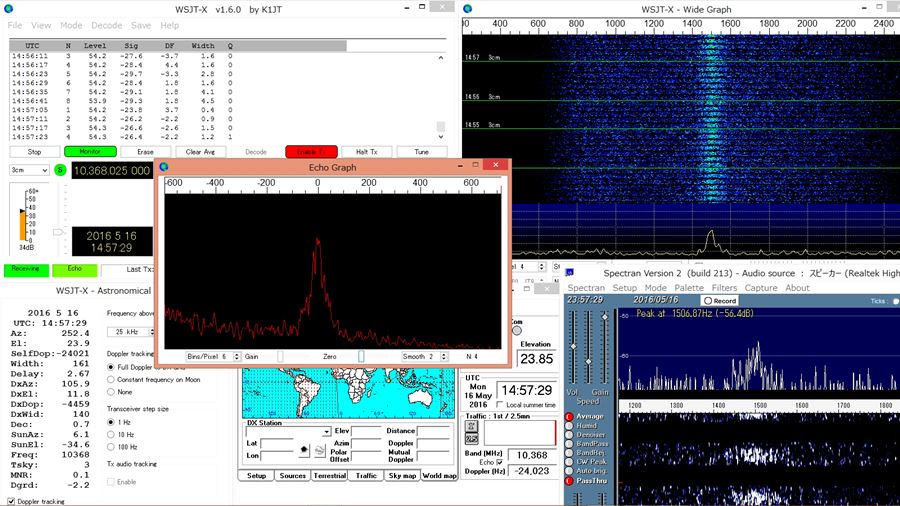Switch to the Sources tab

pyautogui.click(x=293, y=476)
